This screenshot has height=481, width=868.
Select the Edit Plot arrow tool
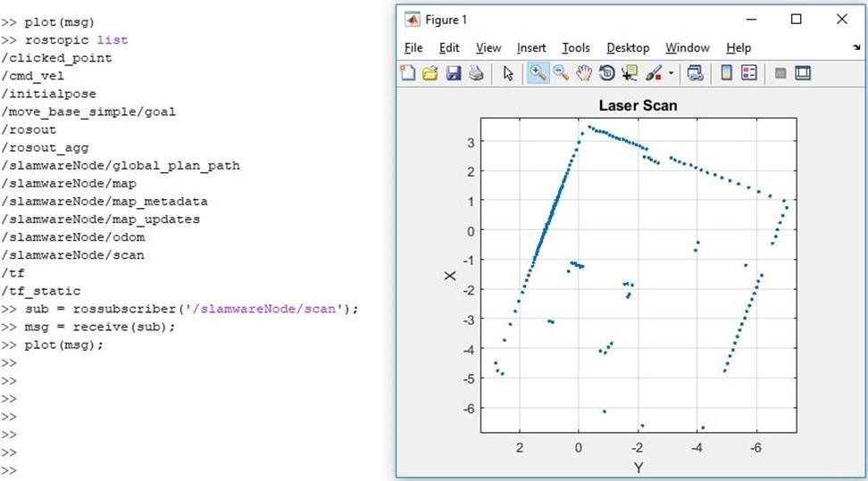(x=508, y=73)
